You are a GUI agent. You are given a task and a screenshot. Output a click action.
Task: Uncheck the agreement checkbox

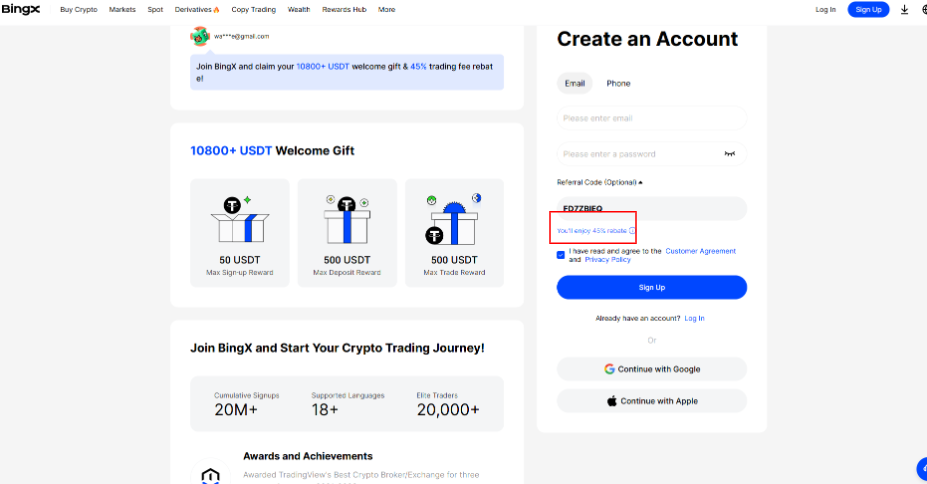tap(560, 255)
